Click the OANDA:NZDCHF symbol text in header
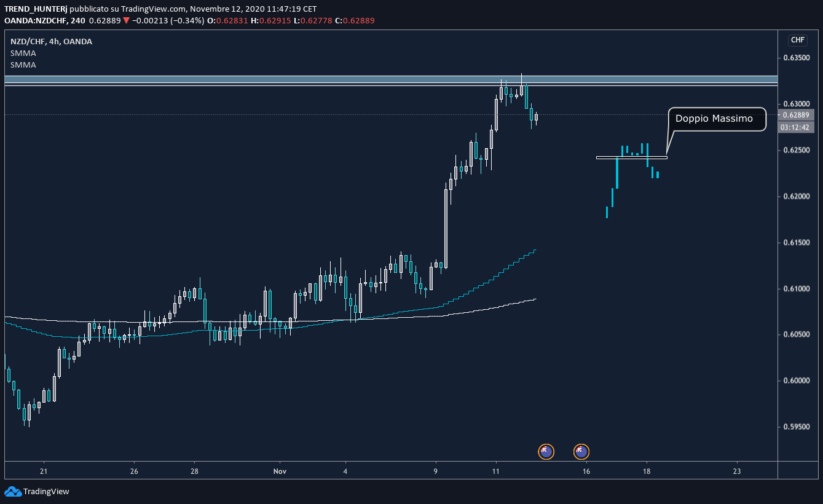Image resolution: width=823 pixels, height=504 pixels. click(37, 21)
